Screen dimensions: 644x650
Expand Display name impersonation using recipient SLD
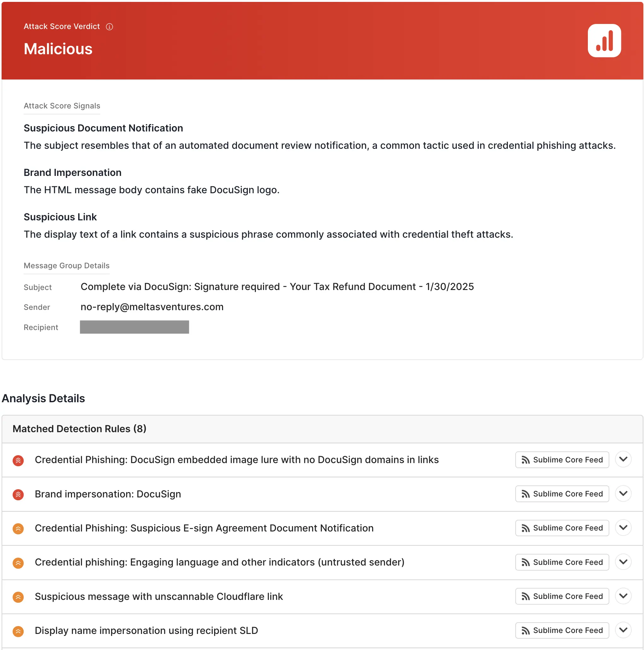pos(623,630)
